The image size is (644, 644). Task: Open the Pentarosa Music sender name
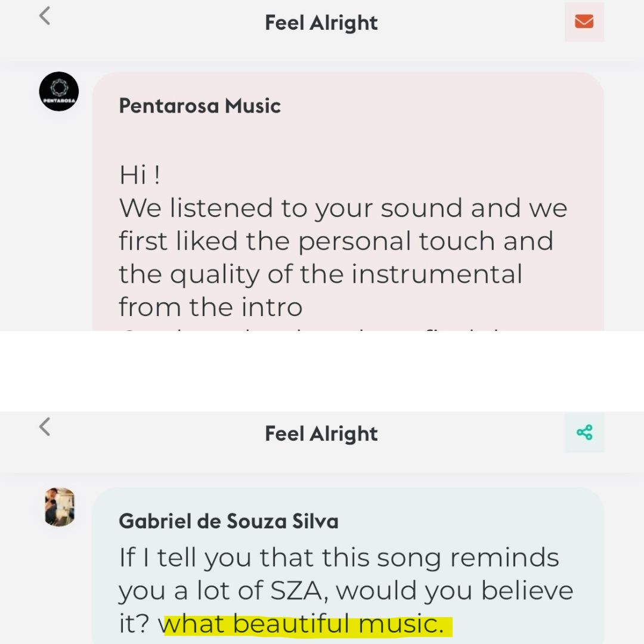pyautogui.click(x=200, y=106)
